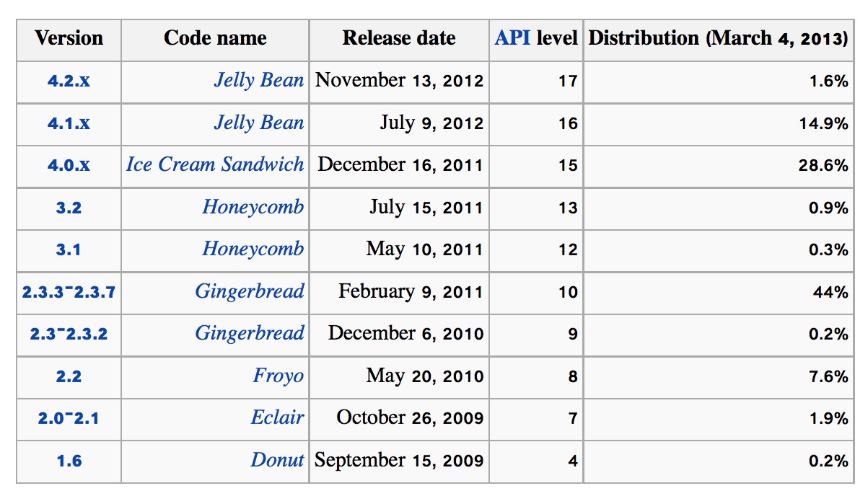Open the 4.2.x version link

pyautogui.click(x=69, y=81)
